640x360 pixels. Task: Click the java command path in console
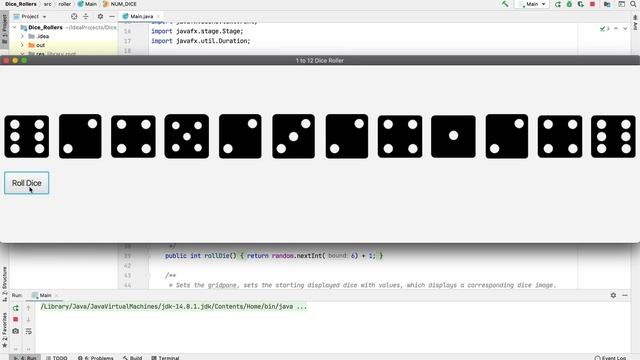coord(173,307)
